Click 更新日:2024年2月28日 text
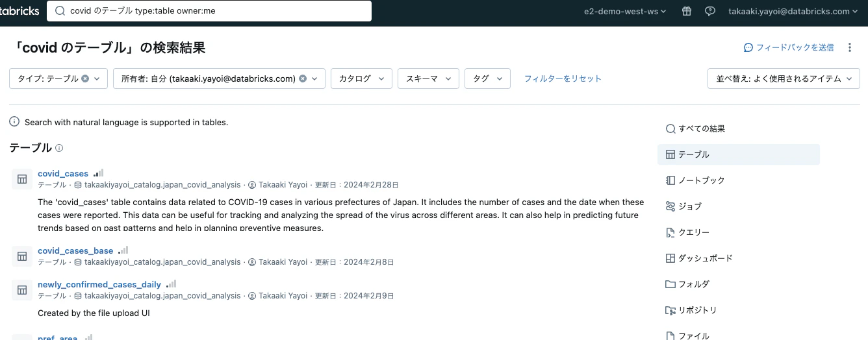The image size is (868, 340). pos(357,185)
